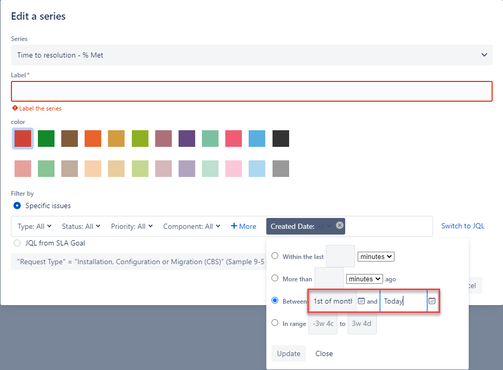Pick the gold color swatch

pos(116,138)
